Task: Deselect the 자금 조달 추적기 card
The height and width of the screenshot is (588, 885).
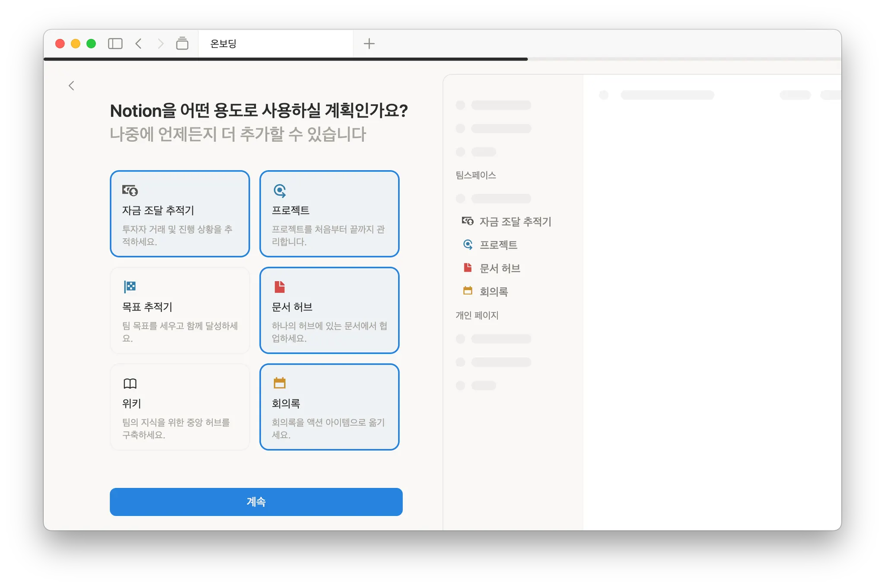Action: [180, 214]
